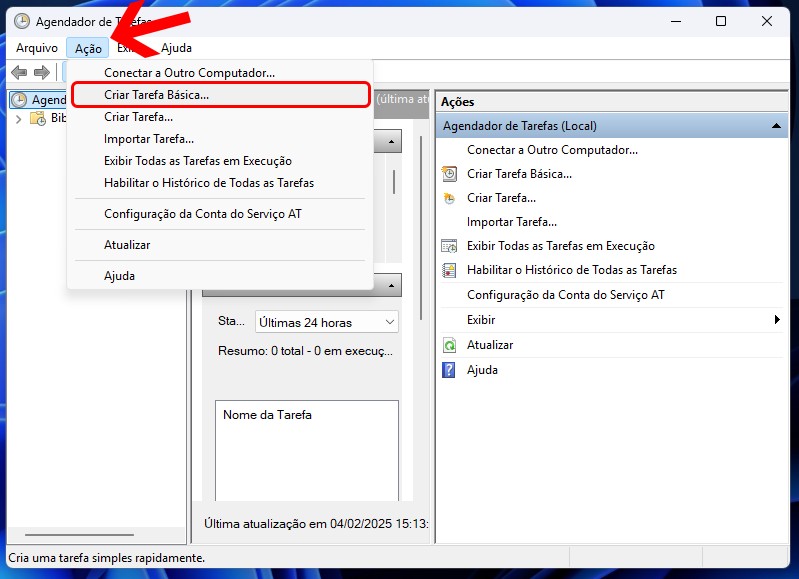Click the forward arrow toolbar icon
The image size is (799, 579).
[x=42, y=72]
